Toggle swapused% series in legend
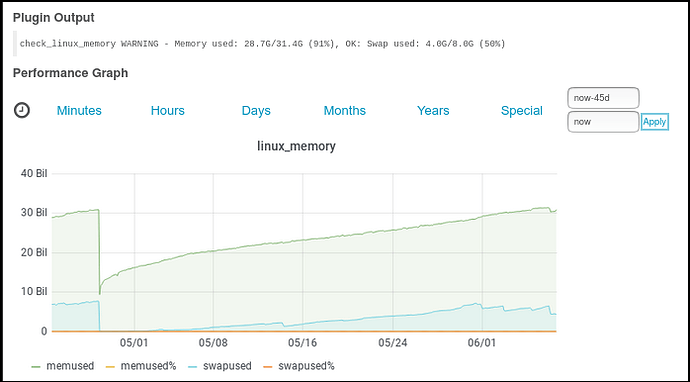This screenshot has height=382, width=690. tap(299, 366)
